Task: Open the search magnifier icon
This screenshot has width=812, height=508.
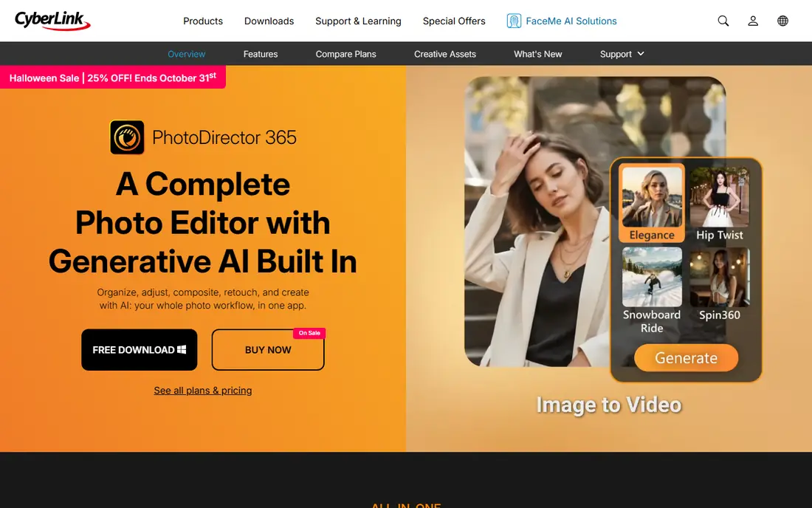Action: point(723,21)
